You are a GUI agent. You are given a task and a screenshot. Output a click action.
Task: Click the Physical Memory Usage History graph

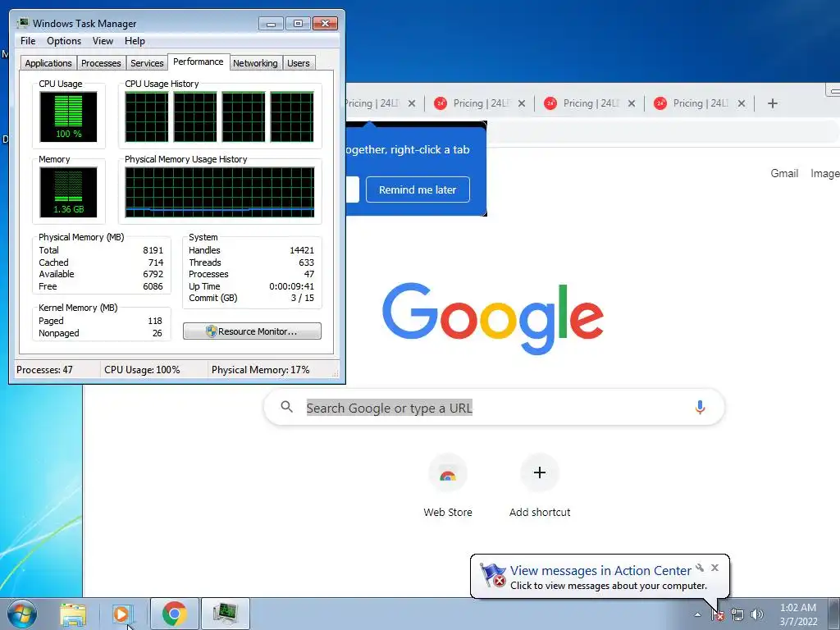[x=220, y=192]
